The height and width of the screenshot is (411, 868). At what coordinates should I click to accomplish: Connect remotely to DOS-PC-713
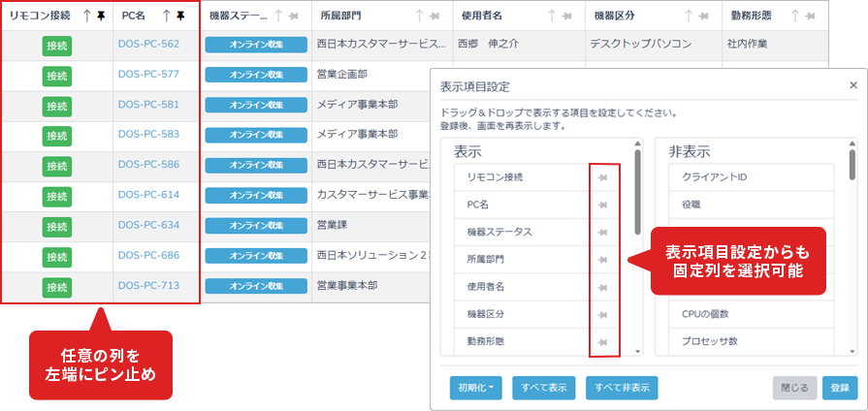[x=57, y=288]
